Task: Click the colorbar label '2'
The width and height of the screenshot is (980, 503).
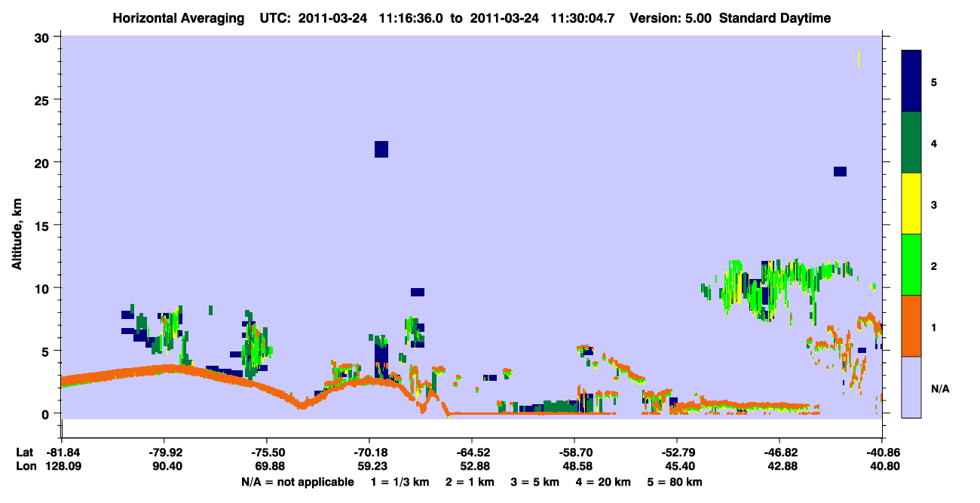Action: (934, 265)
